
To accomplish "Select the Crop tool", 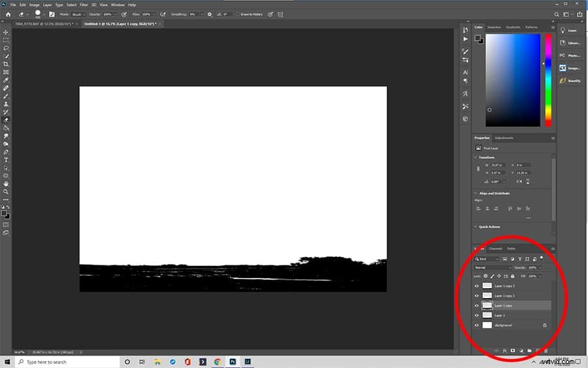I will tap(6, 64).
